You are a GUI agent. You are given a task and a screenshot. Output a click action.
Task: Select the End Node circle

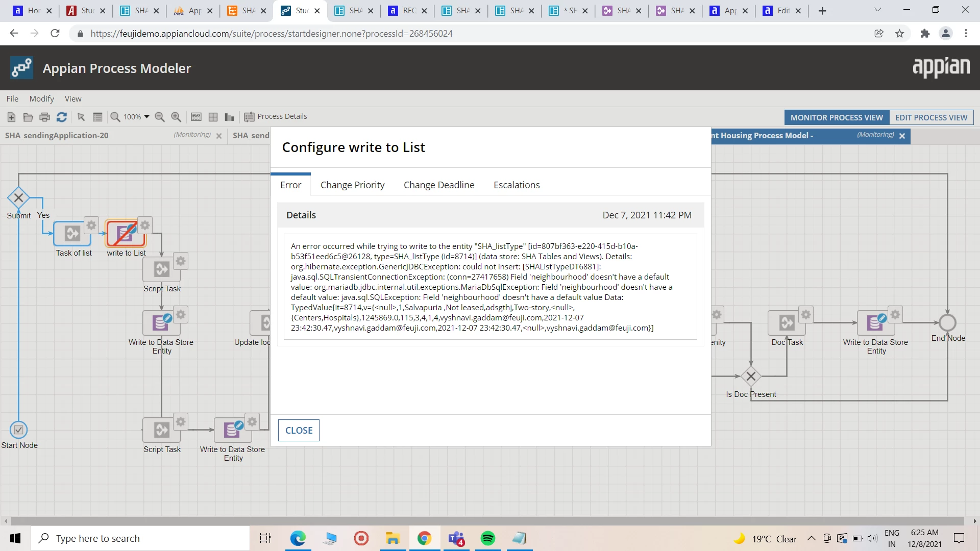(947, 322)
